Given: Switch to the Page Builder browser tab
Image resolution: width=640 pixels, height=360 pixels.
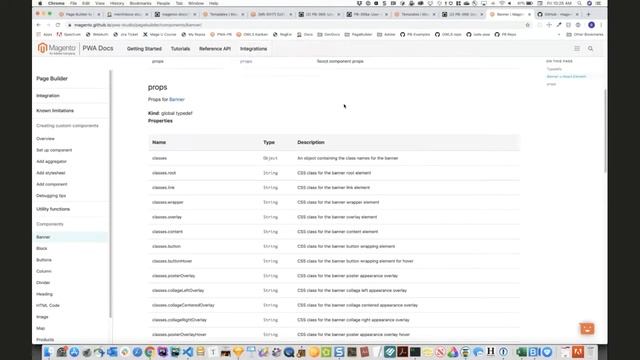Looking at the screenshot, I should coord(79,14).
